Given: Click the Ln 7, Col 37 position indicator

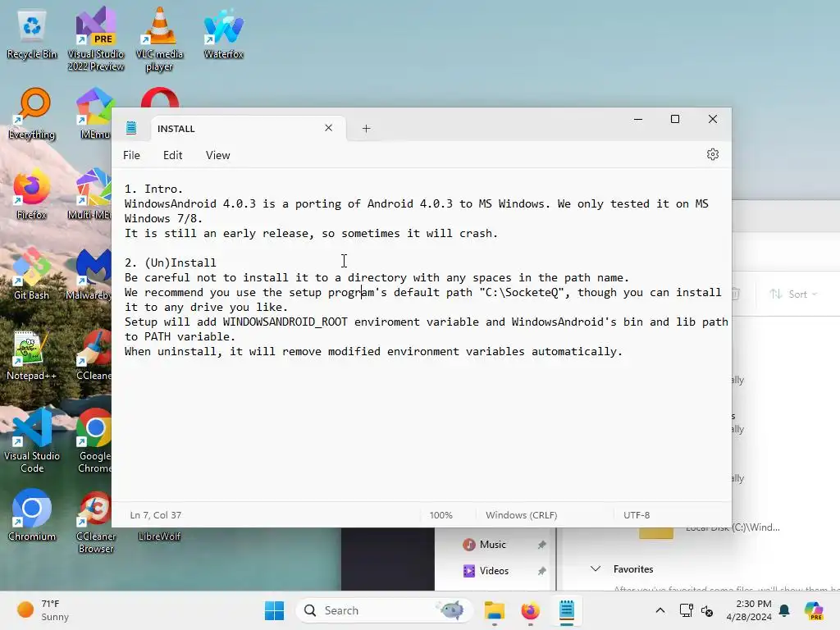Looking at the screenshot, I should coord(155,515).
